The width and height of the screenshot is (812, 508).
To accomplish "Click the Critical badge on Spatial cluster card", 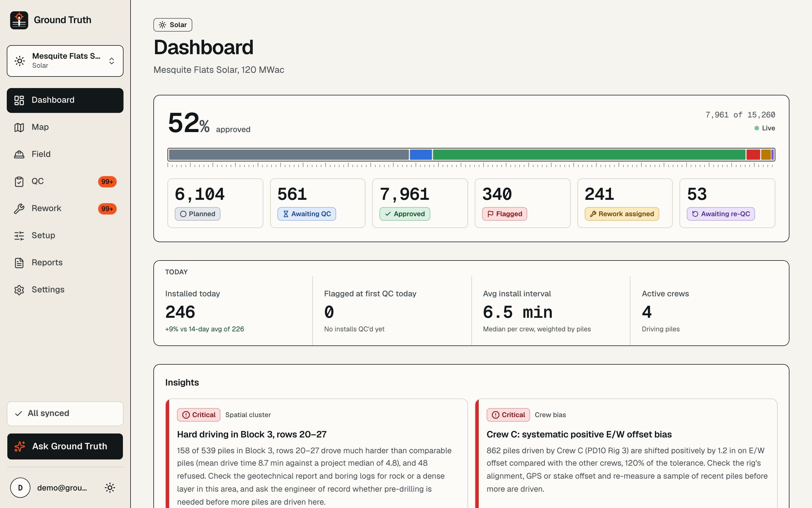I will tap(199, 415).
